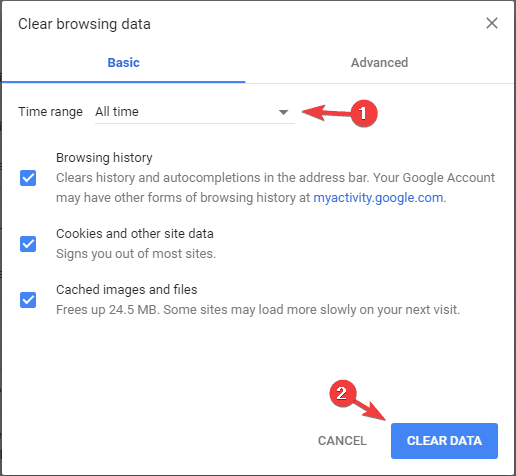Click the Cached images and files label

[127, 290]
